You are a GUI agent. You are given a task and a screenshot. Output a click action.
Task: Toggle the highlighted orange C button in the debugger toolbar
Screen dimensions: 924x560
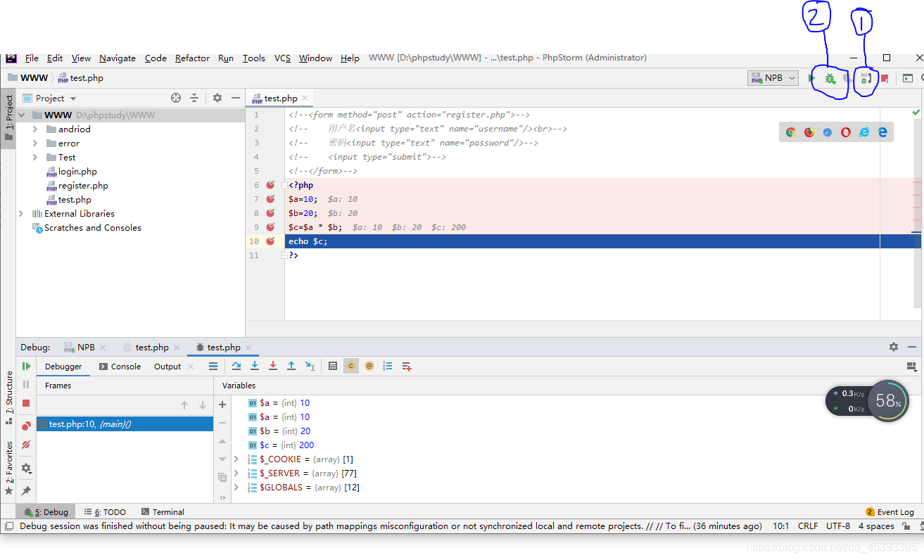point(351,366)
